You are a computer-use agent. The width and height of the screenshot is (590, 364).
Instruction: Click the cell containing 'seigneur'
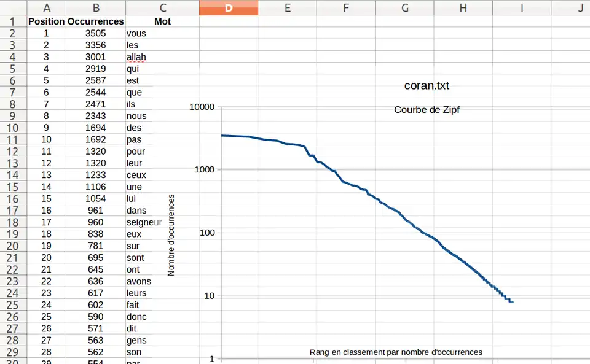(162, 222)
